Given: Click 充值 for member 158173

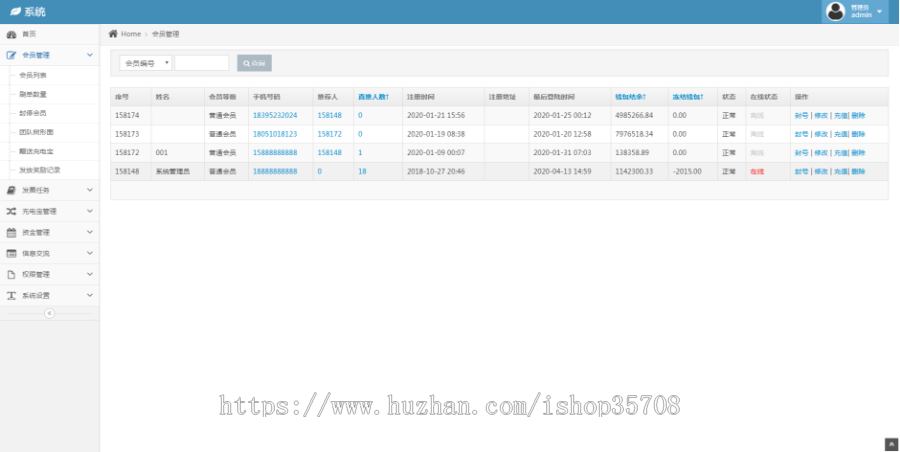Looking at the screenshot, I should [840, 134].
